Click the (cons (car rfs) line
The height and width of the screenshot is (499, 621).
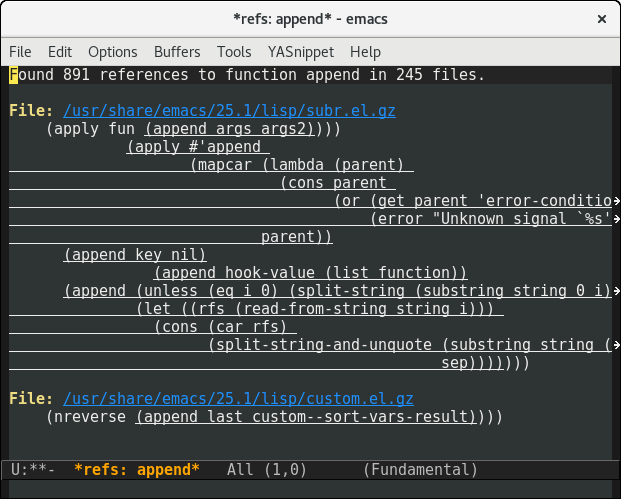[220, 327]
